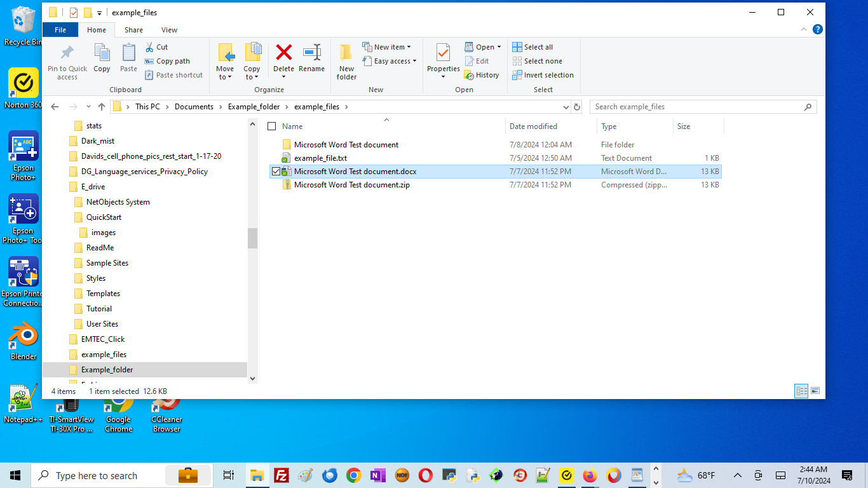The height and width of the screenshot is (488, 868).
Task: Click the Delete red X icon
Action: point(283,53)
